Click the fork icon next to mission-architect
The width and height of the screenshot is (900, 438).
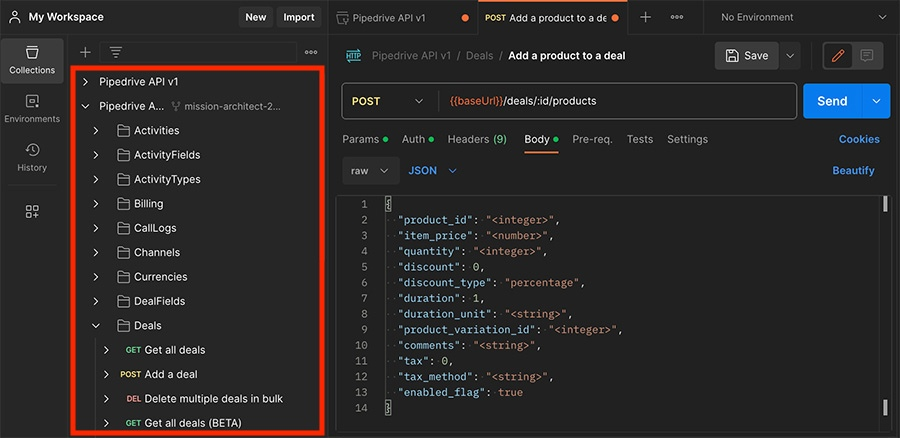pos(176,106)
